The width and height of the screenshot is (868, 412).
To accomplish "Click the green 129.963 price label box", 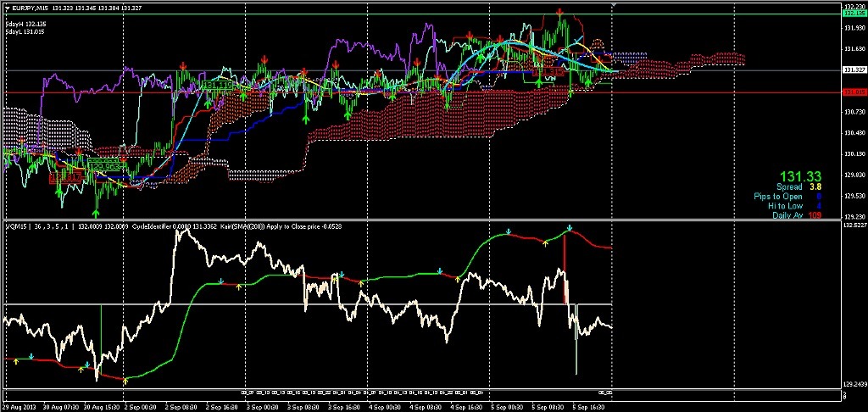I will (105, 165).
